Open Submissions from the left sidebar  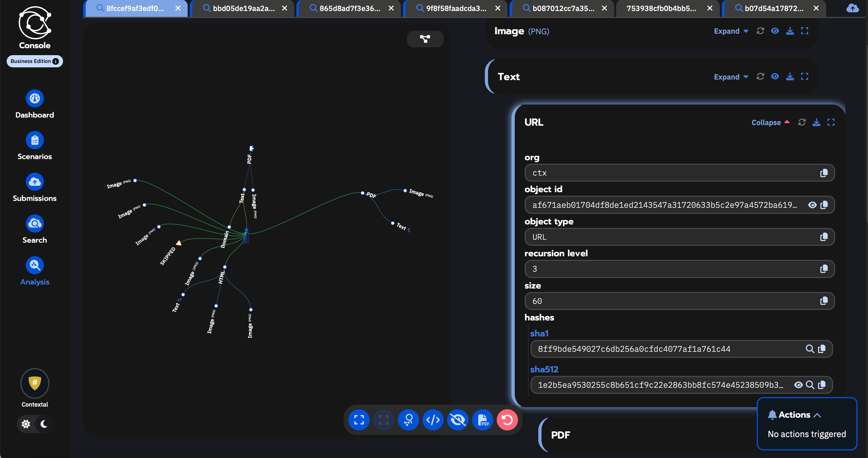tap(34, 187)
